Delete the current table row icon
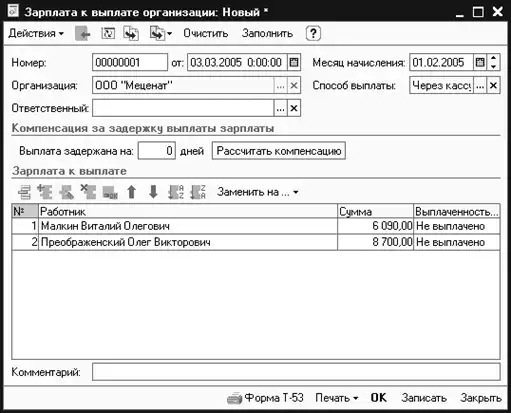511x413 pixels. (88, 192)
